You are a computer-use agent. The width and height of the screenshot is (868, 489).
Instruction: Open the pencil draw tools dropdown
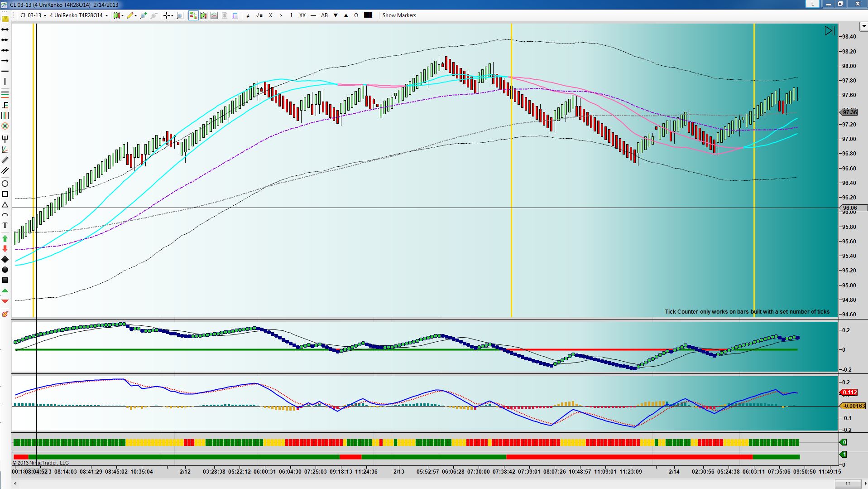click(132, 15)
